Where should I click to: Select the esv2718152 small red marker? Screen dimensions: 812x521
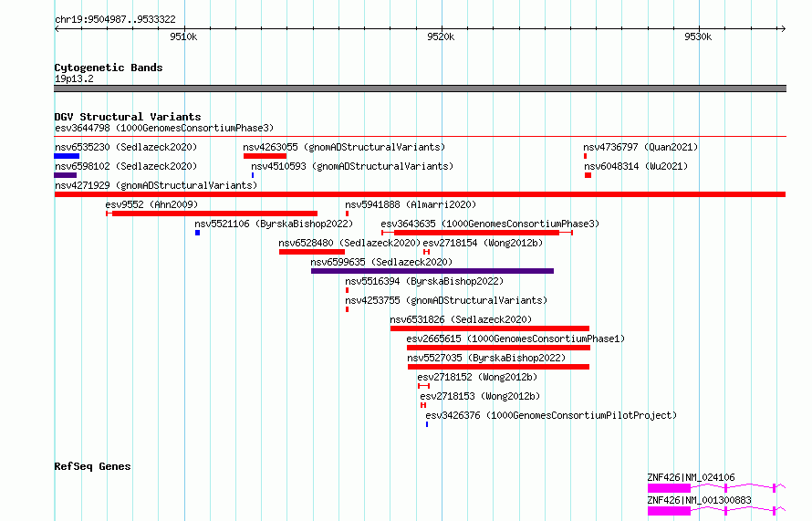pos(423,386)
